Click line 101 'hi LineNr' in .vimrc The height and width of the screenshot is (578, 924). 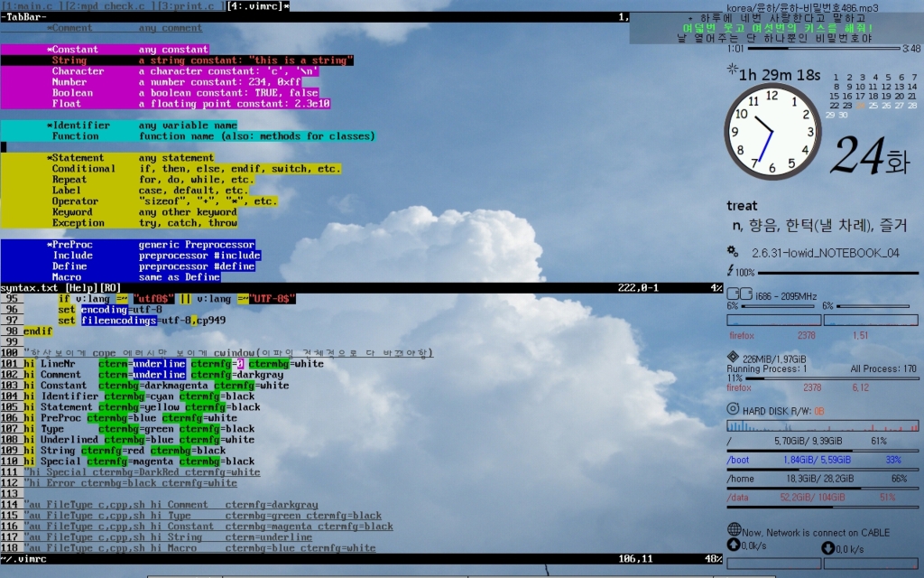[174, 364]
